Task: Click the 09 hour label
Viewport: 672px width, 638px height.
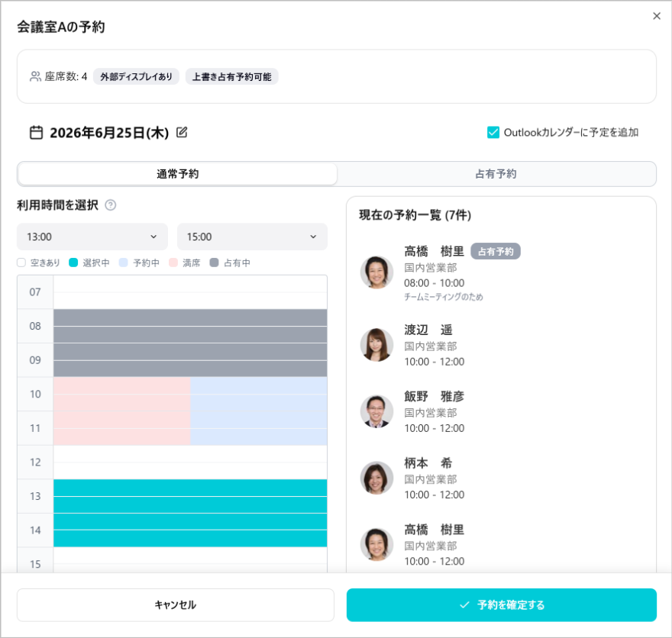Action: (35, 360)
